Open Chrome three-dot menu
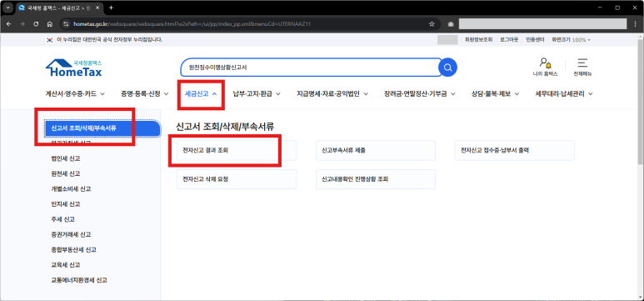The image size is (644, 301). pos(636,24)
